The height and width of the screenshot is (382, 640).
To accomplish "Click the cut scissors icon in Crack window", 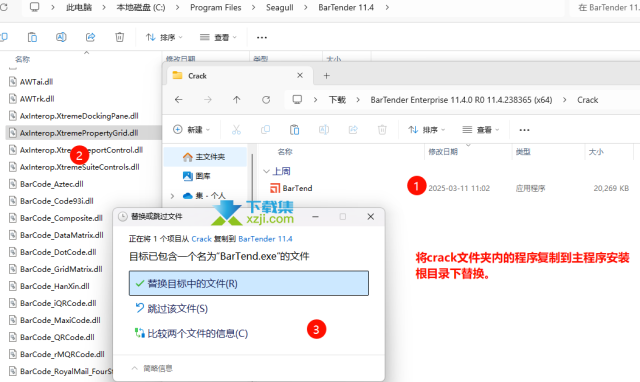I will [236, 130].
